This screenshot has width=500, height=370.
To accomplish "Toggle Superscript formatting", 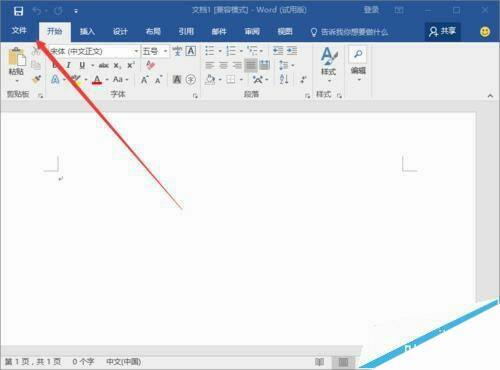I will [x=131, y=65].
